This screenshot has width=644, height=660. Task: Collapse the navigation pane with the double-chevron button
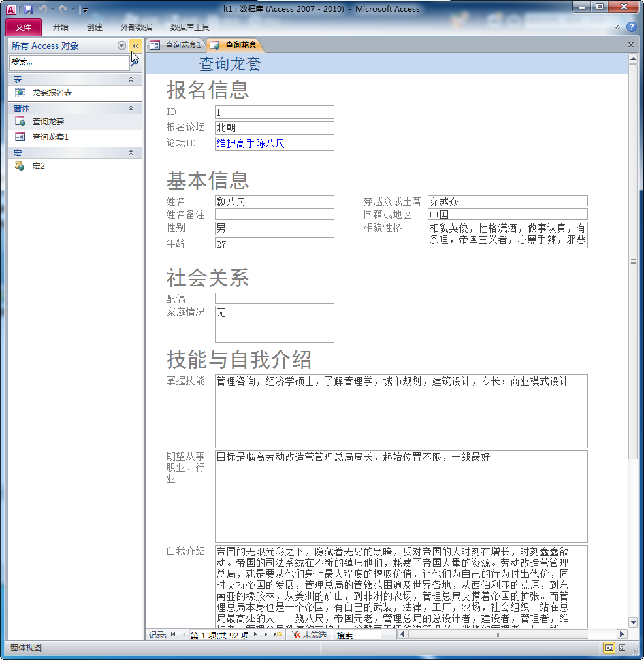(135, 46)
